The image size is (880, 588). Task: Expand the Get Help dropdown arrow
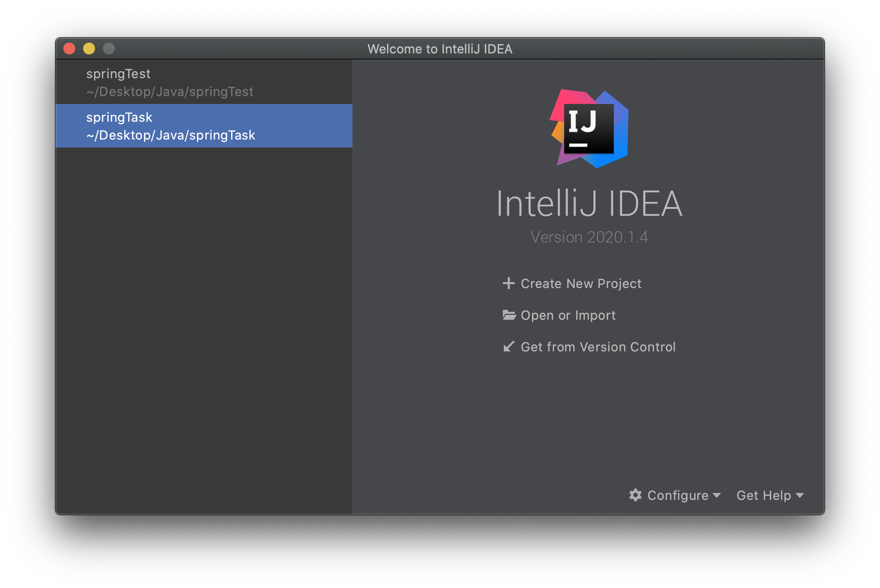[x=800, y=495]
